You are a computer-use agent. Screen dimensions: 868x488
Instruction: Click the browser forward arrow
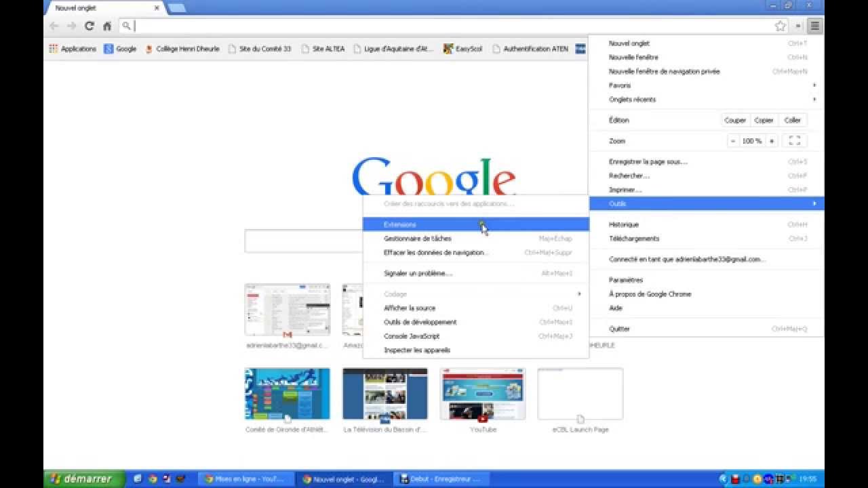pos(72,26)
